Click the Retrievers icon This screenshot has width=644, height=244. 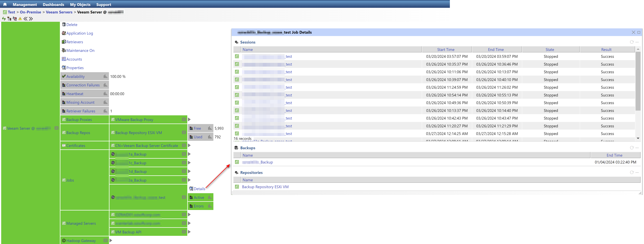click(64, 42)
